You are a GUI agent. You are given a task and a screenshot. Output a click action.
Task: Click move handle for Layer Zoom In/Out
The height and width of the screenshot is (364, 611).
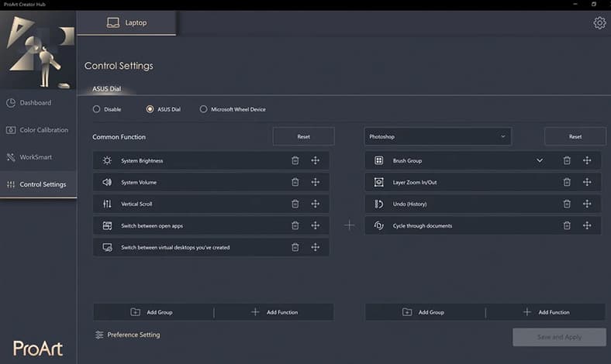587,182
